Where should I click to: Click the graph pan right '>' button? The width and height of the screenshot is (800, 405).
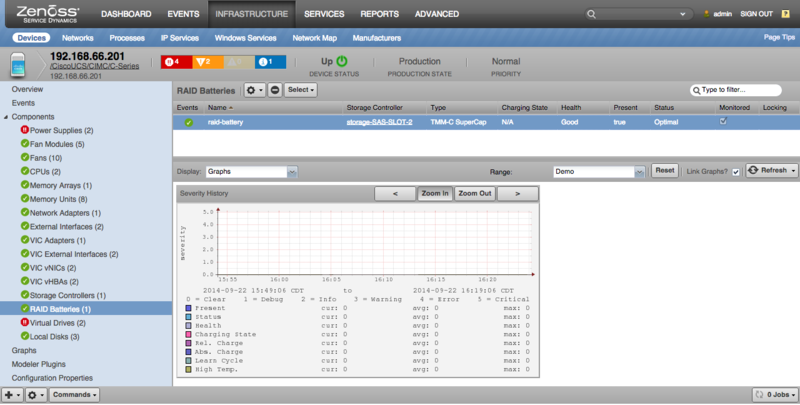517,194
